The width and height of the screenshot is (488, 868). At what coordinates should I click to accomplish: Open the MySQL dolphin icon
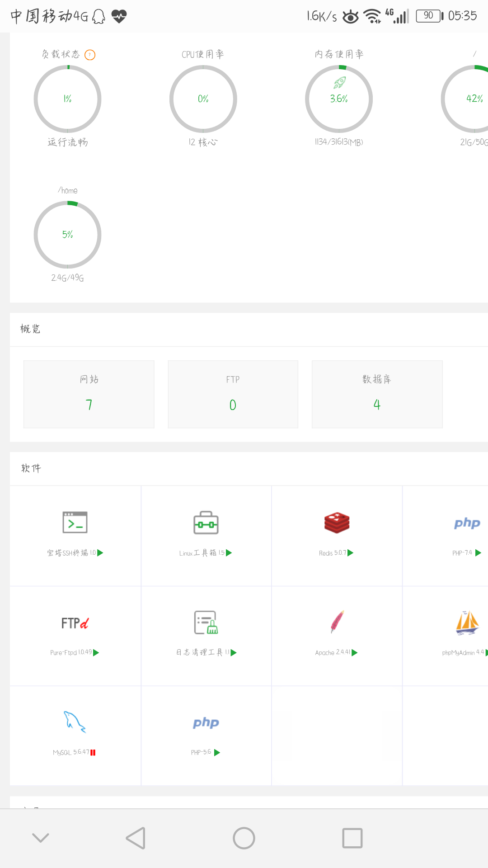pos(75,722)
